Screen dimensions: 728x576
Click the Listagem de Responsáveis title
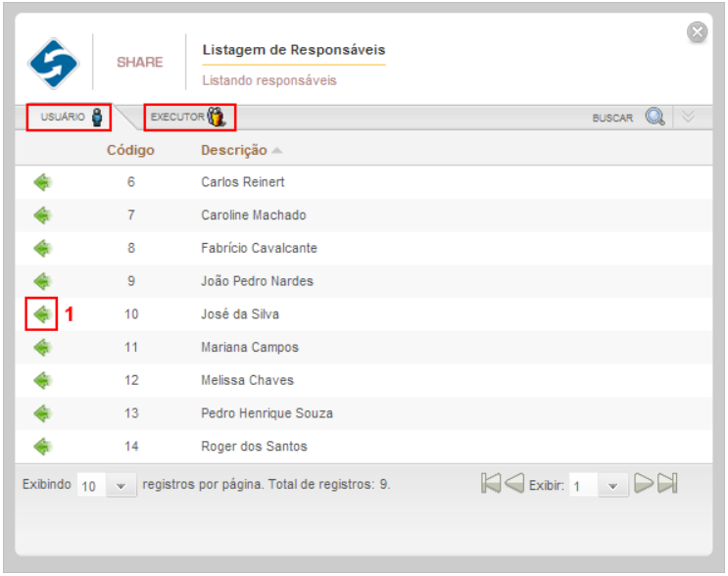pyautogui.click(x=294, y=50)
